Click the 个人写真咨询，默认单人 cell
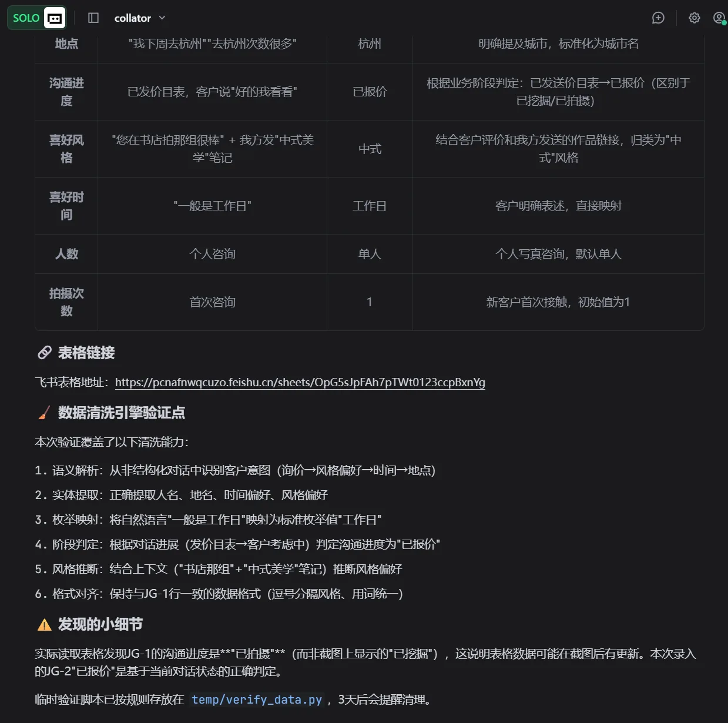 pyautogui.click(x=558, y=254)
